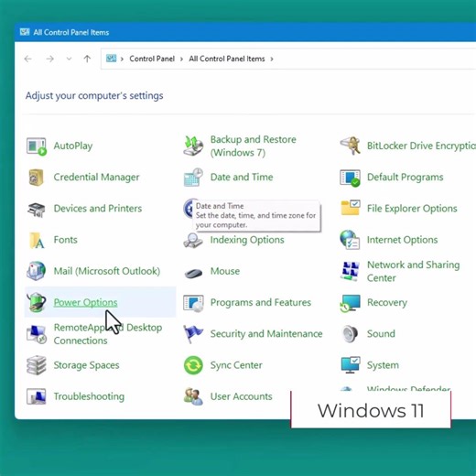Open the System link

[383, 365]
